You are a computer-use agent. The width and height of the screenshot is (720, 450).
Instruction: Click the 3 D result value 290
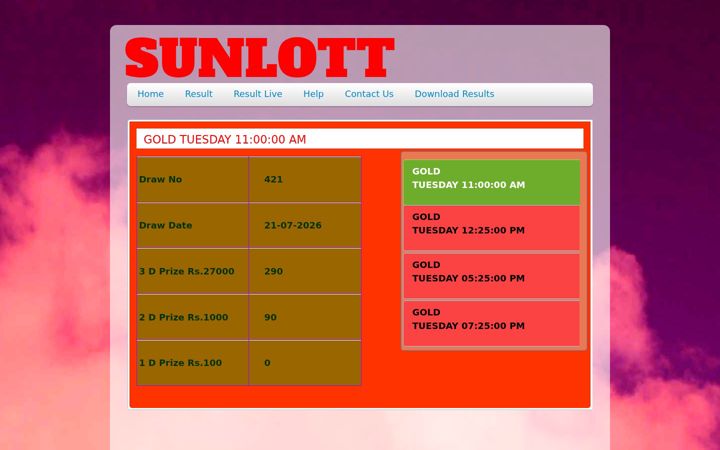273,271
